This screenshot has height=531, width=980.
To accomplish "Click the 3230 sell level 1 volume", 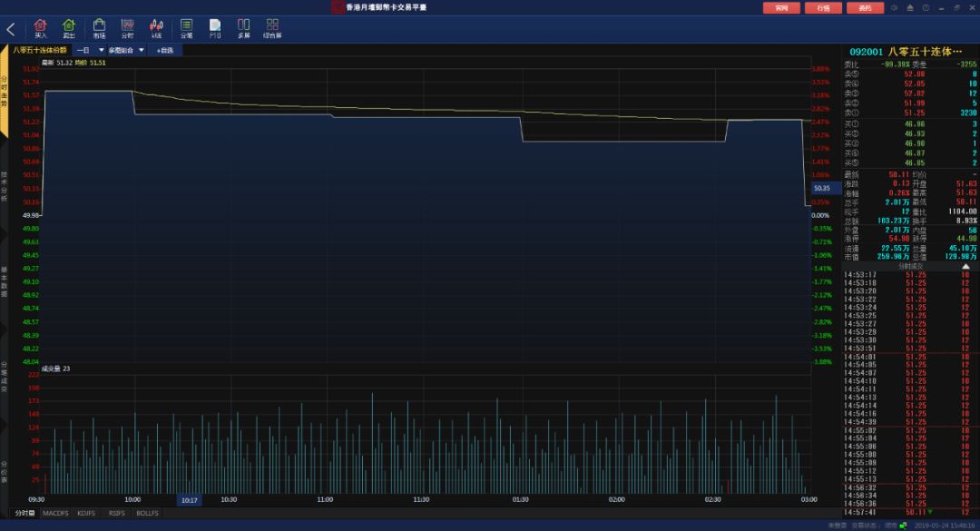I will point(968,113).
